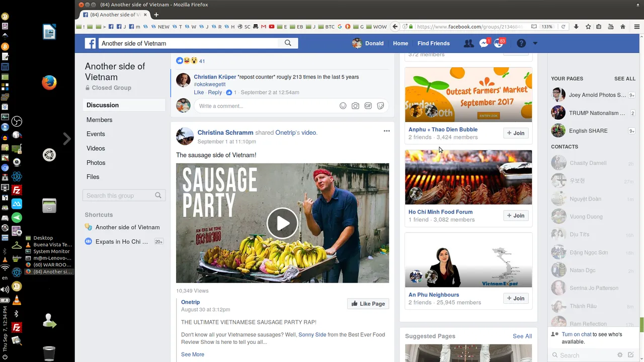Open the Sonny Side link
The width and height of the screenshot is (644, 362).
tap(312, 334)
